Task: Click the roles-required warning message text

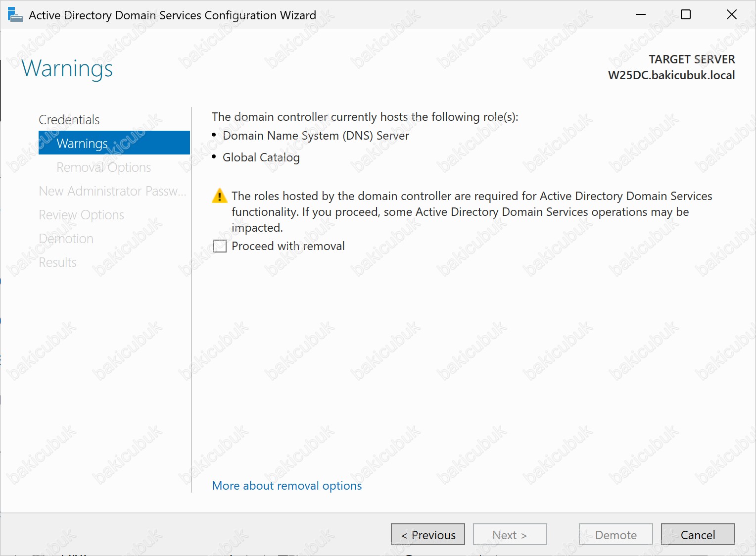Action: [x=472, y=212]
